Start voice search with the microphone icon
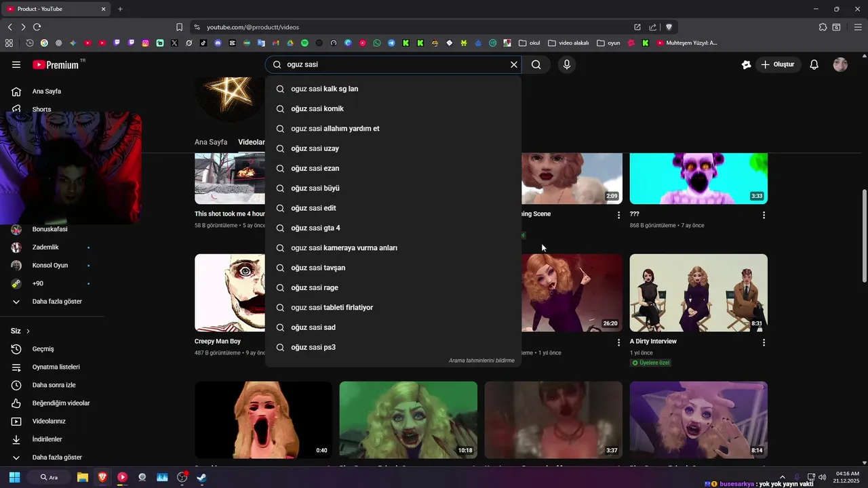 pyautogui.click(x=567, y=64)
